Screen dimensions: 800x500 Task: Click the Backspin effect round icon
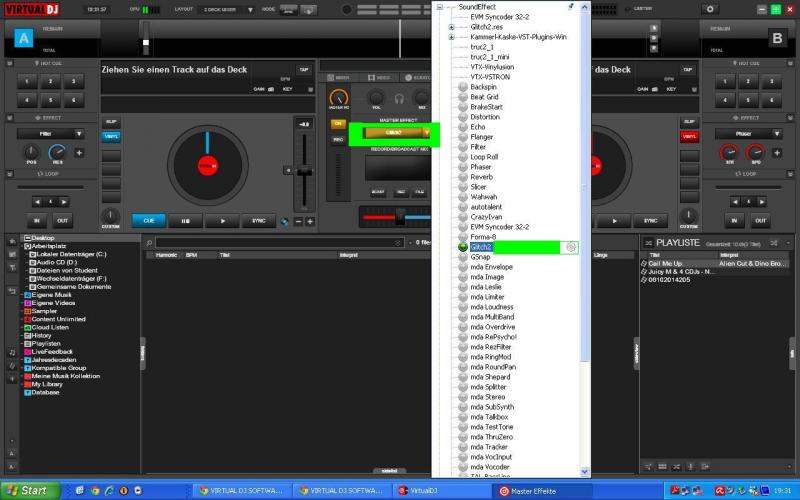463,87
